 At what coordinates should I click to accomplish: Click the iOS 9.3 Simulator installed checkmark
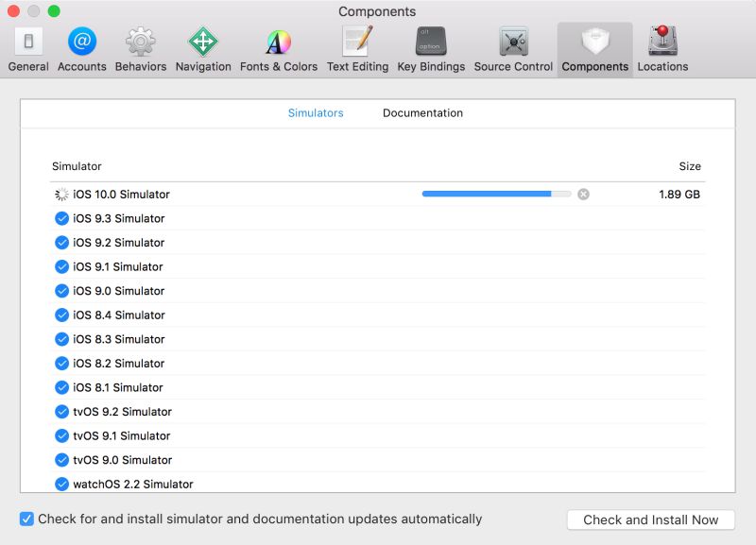point(61,218)
